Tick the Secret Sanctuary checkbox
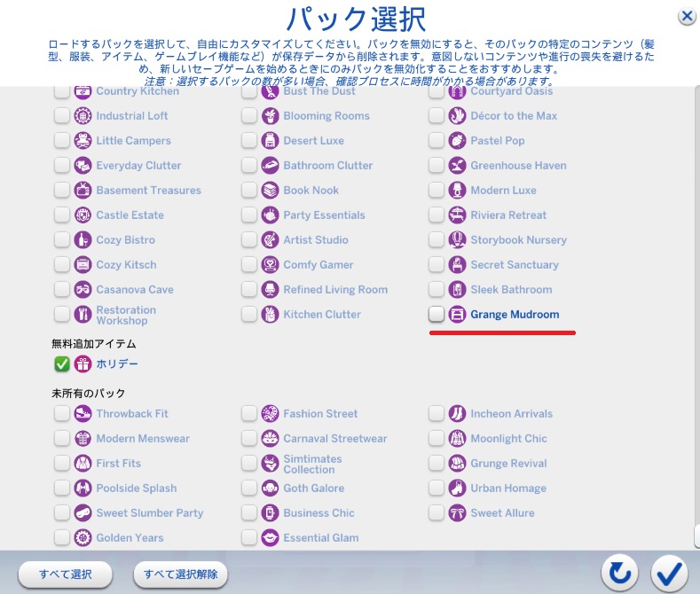 437,264
